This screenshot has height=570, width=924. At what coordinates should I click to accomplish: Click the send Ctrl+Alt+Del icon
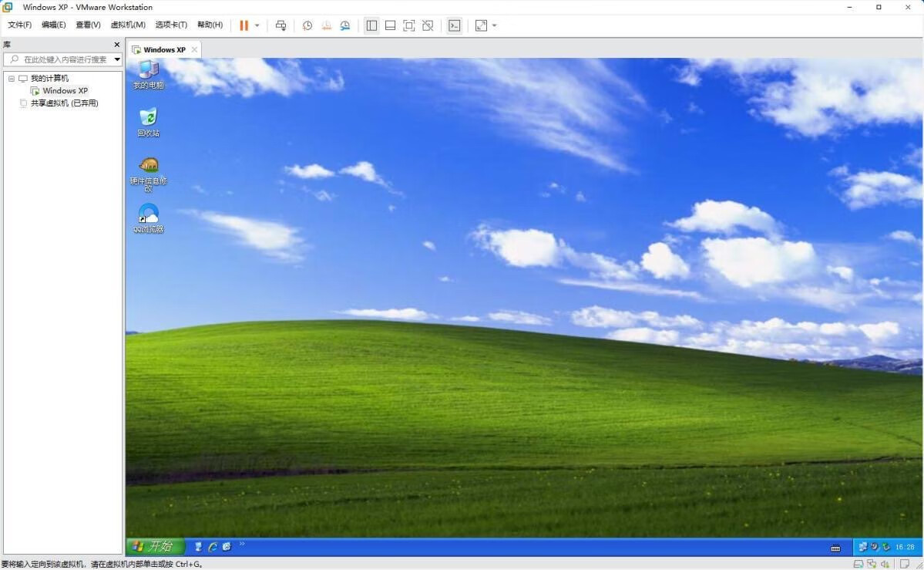point(281,25)
